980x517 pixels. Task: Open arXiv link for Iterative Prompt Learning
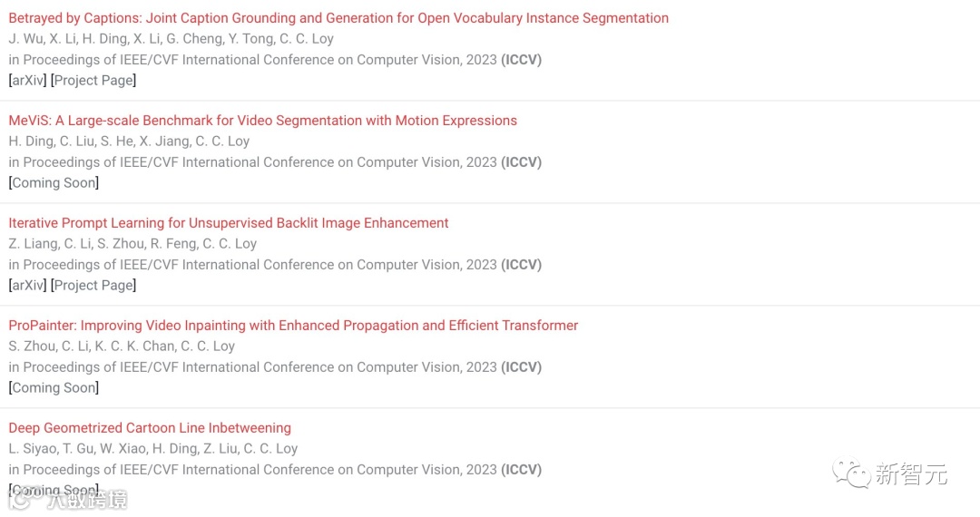click(x=27, y=285)
